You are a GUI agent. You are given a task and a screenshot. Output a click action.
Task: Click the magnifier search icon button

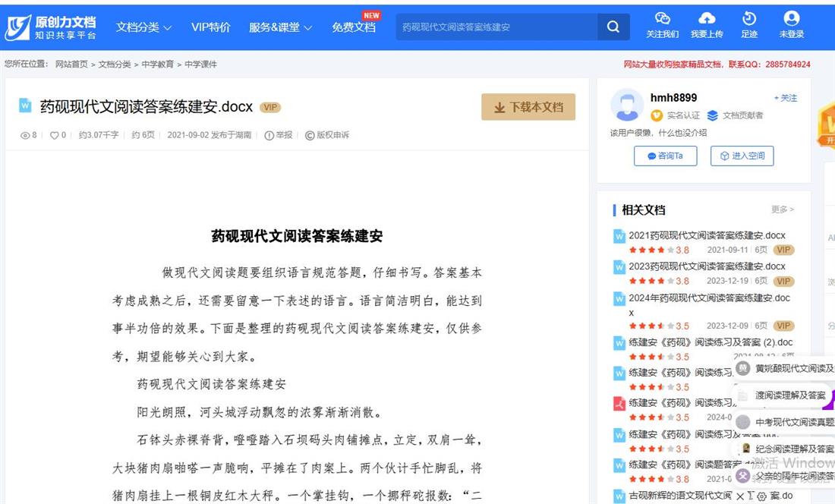coord(613,27)
